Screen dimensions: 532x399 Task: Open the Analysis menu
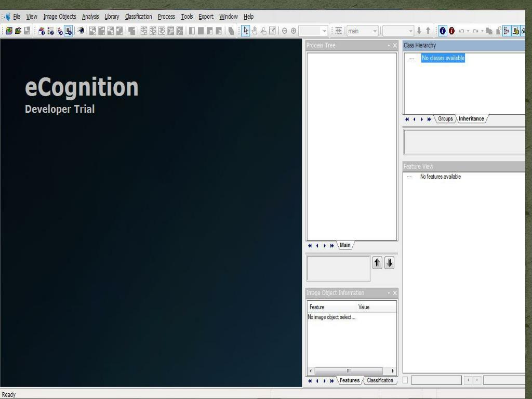(x=90, y=16)
